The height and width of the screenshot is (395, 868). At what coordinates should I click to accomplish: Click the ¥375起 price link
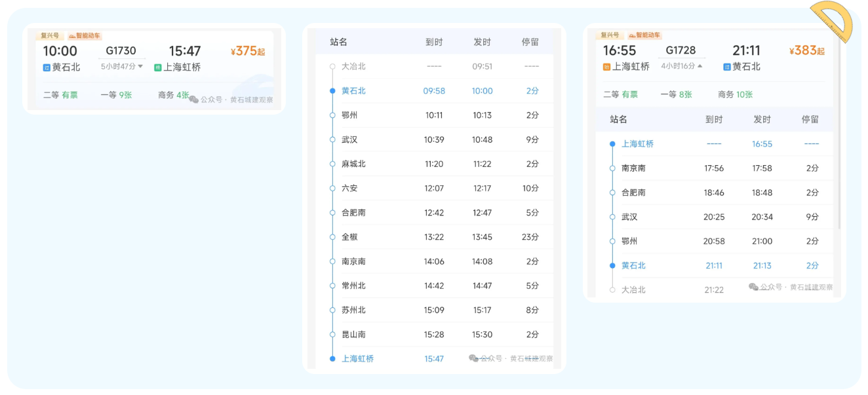pyautogui.click(x=247, y=50)
